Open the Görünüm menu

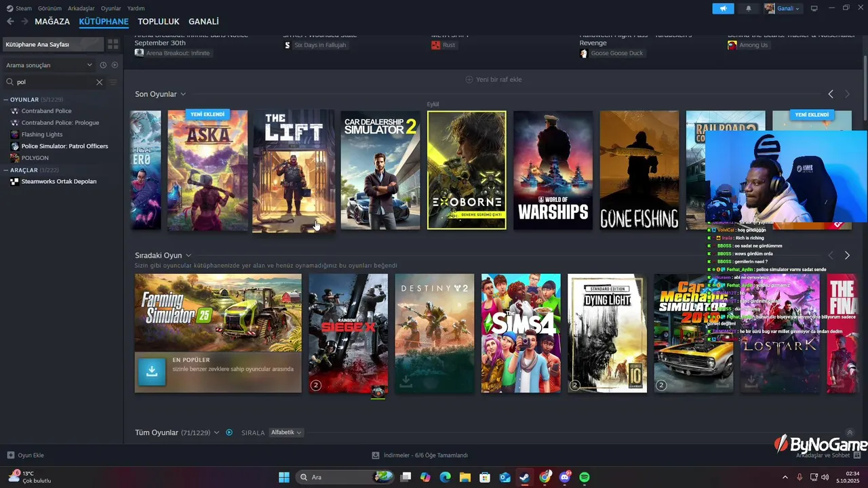50,8
